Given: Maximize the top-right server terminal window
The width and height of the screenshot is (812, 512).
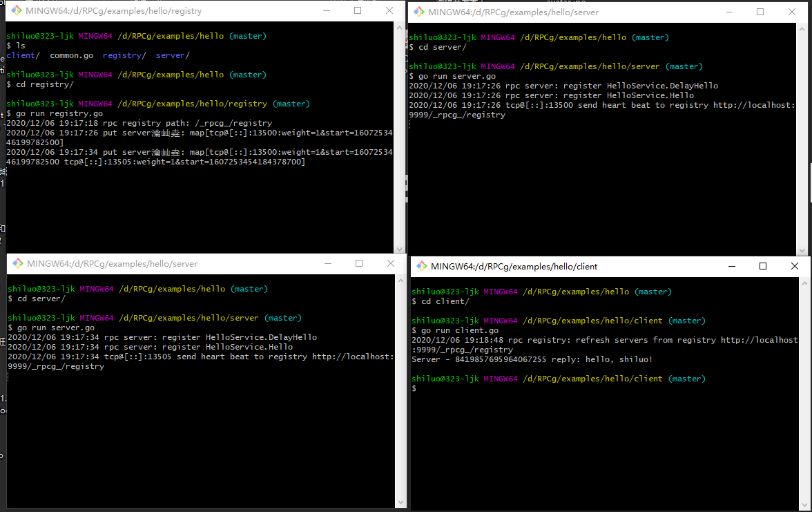Looking at the screenshot, I should 760,12.
